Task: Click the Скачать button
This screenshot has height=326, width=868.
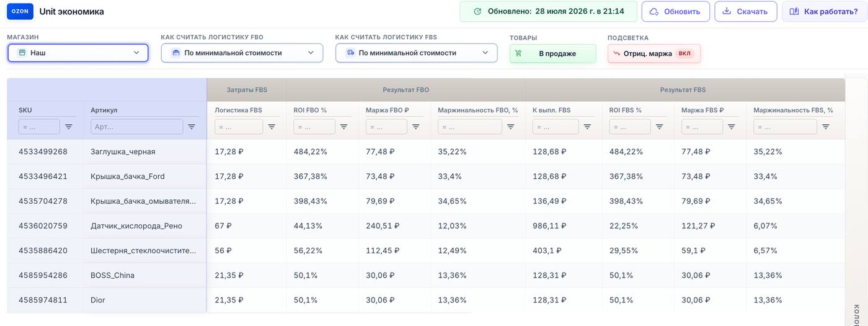Action: tap(746, 11)
